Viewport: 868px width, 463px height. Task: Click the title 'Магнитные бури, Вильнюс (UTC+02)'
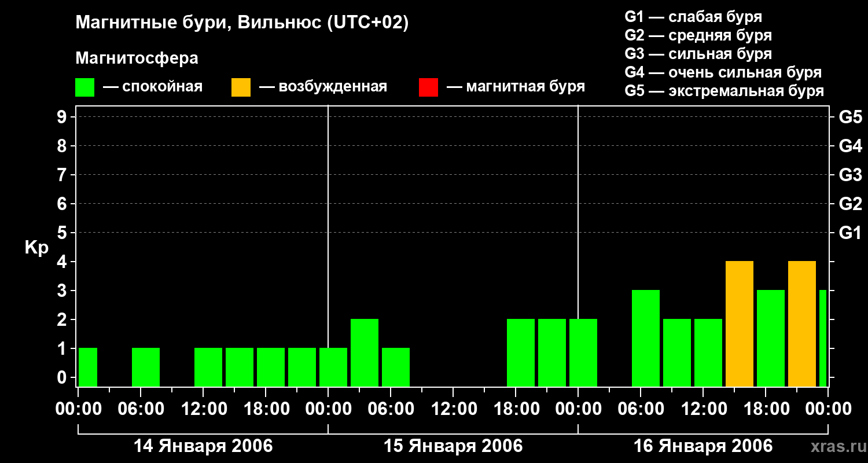click(242, 23)
